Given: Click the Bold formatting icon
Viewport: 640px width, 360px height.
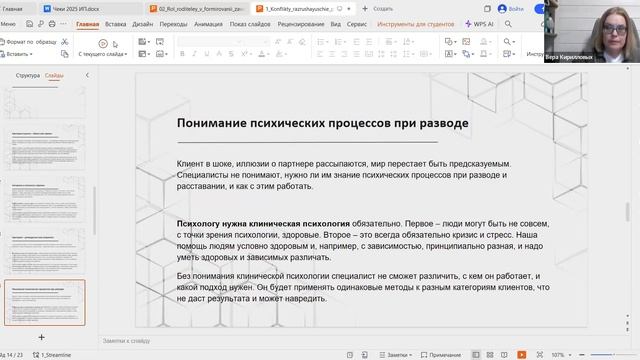Looking at the screenshot, I should [182, 54].
